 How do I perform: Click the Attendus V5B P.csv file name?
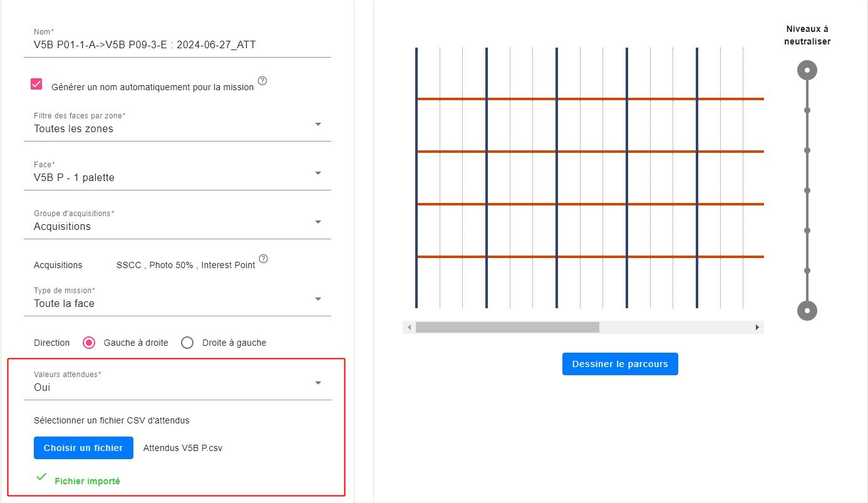click(183, 449)
